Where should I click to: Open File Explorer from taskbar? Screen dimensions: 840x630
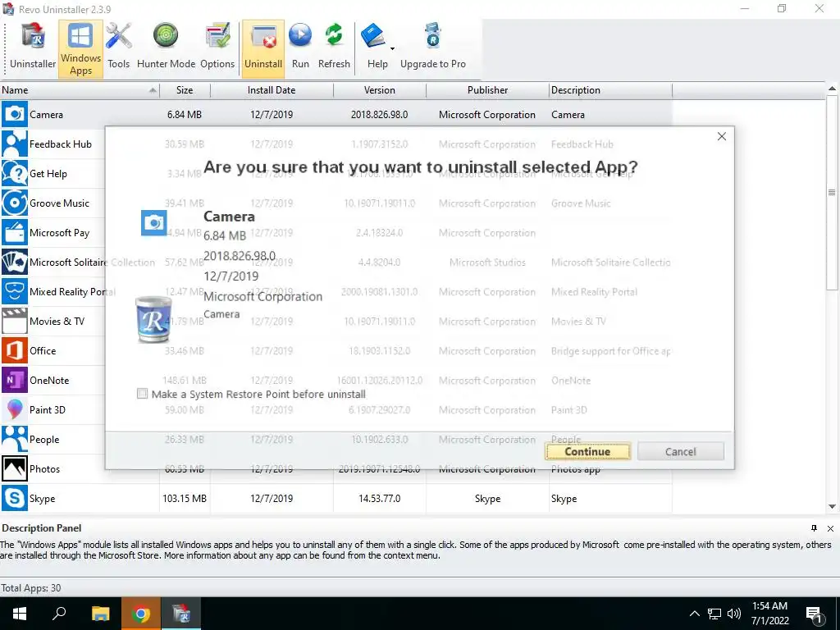(x=100, y=614)
